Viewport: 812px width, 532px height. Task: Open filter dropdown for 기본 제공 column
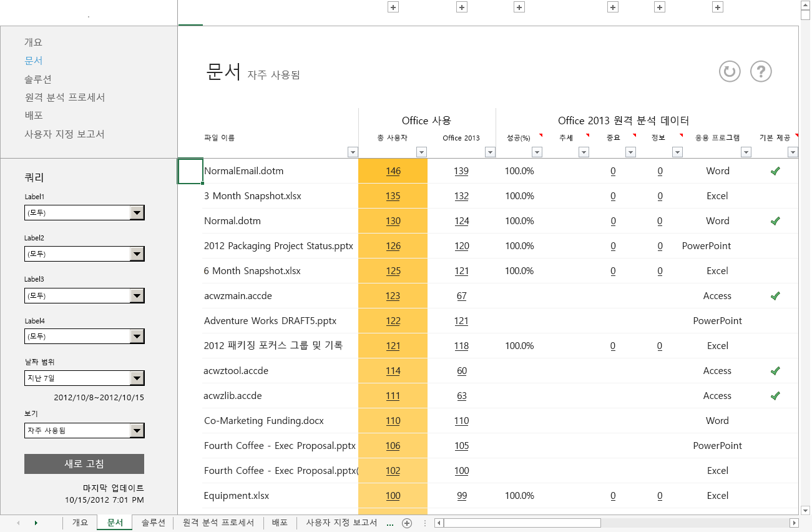pyautogui.click(x=793, y=152)
